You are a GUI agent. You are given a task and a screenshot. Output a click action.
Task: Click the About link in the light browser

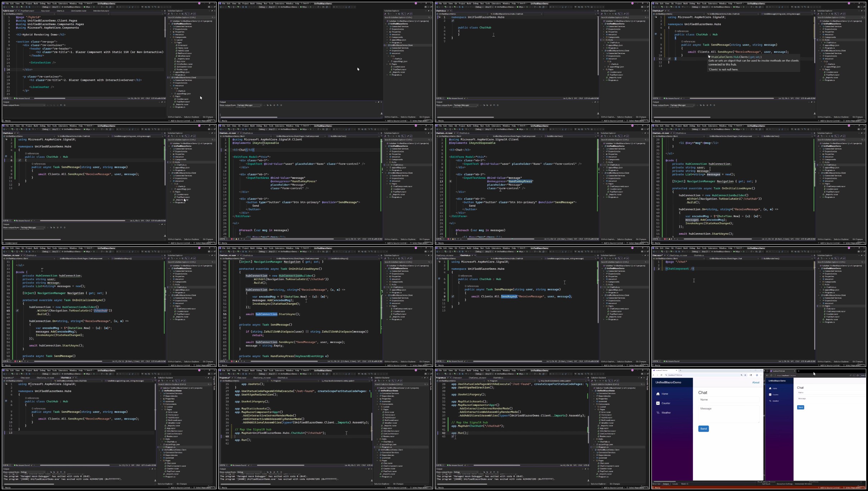pyautogui.click(x=756, y=382)
